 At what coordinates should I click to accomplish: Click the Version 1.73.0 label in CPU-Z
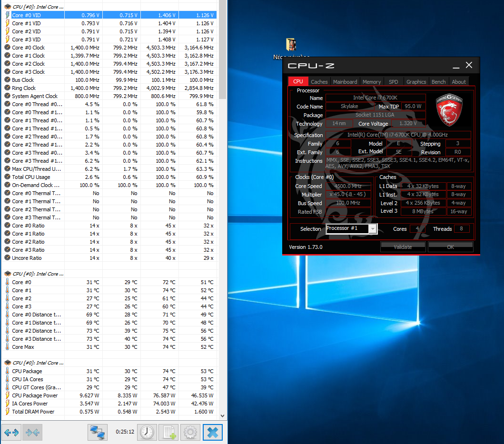coord(306,247)
